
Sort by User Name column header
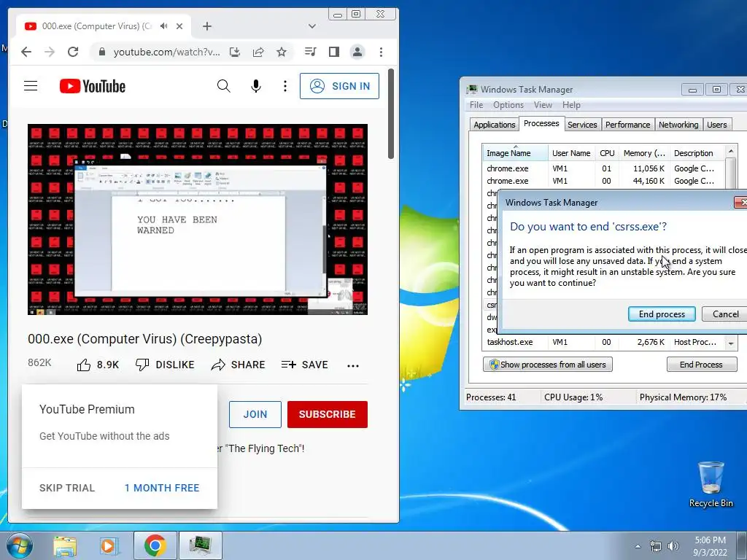coord(571,153)
